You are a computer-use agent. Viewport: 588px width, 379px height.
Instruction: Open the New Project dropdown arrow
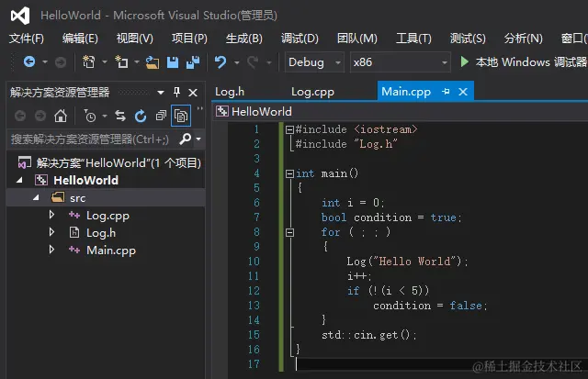105,61
